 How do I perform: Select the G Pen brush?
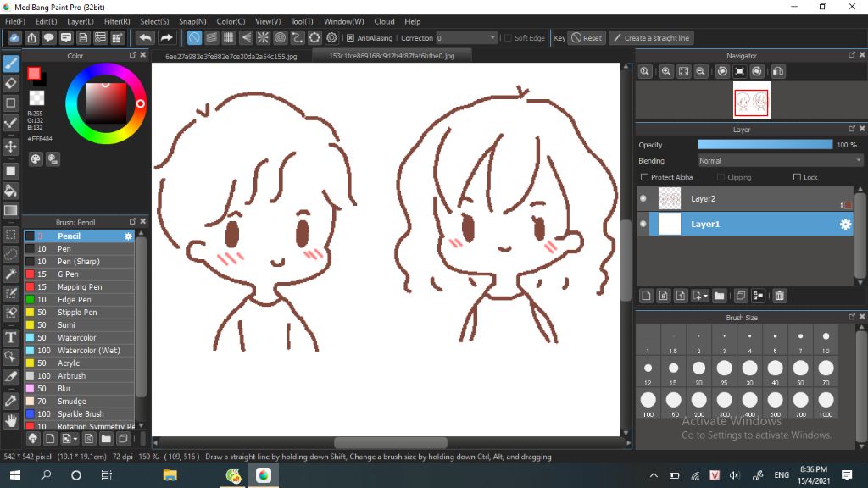click(79, 274)
